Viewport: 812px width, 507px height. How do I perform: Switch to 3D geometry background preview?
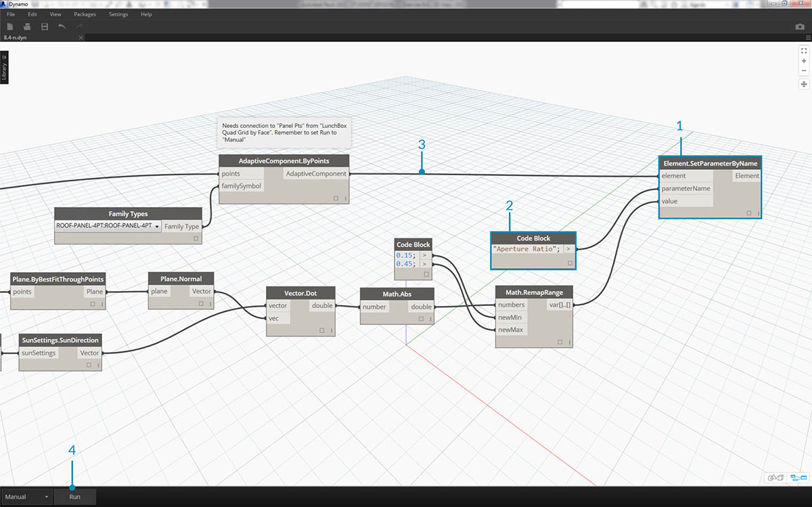point(775,478)
